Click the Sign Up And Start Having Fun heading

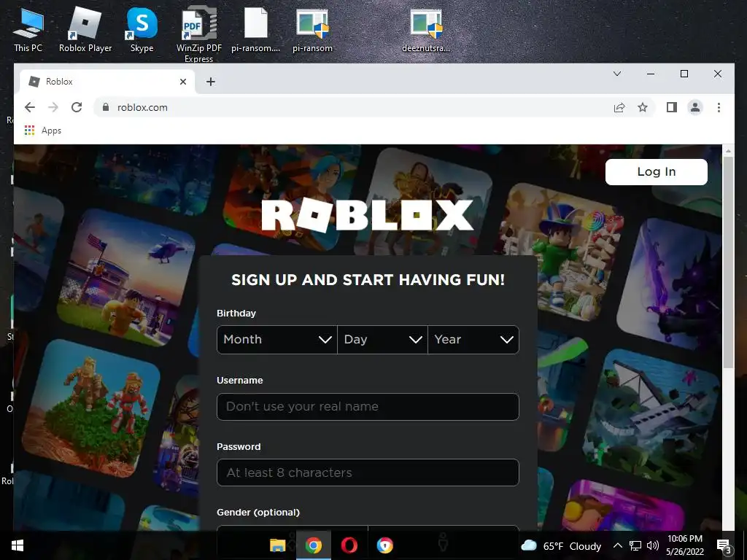[x=368, y=279]
